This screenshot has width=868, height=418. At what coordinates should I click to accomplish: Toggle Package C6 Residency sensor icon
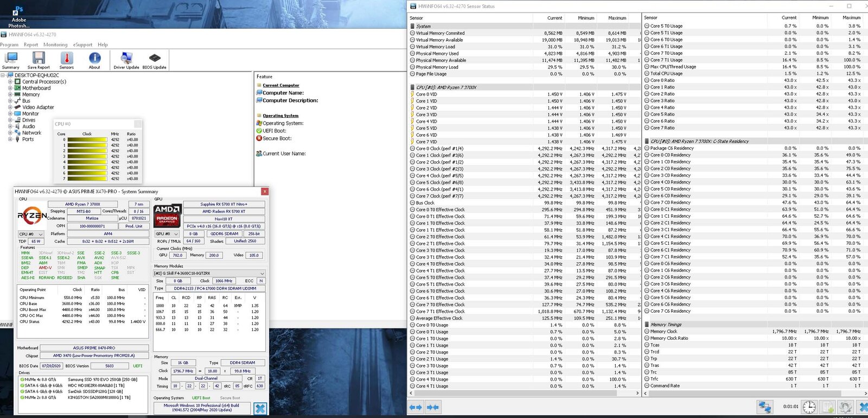pos(647,148)
